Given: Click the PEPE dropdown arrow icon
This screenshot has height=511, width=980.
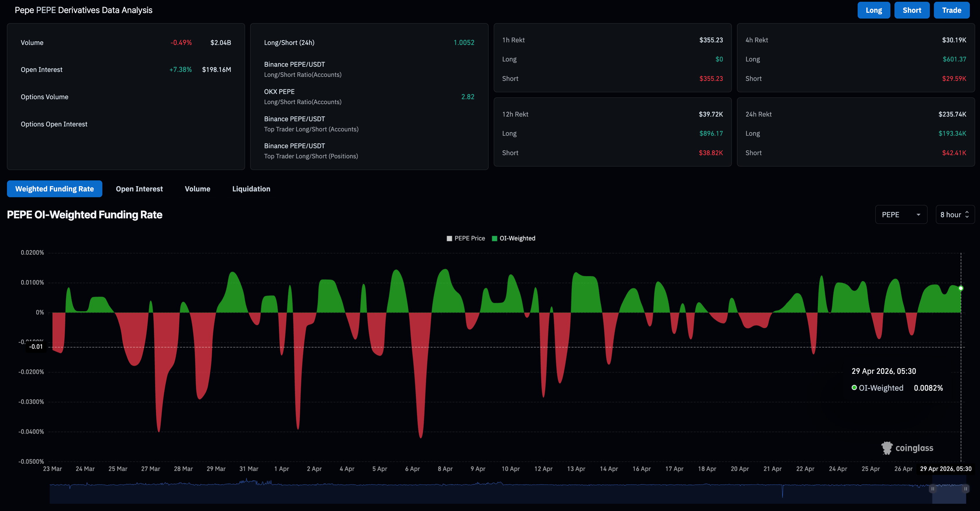Looking at the screenshot, I should [918, 215].
